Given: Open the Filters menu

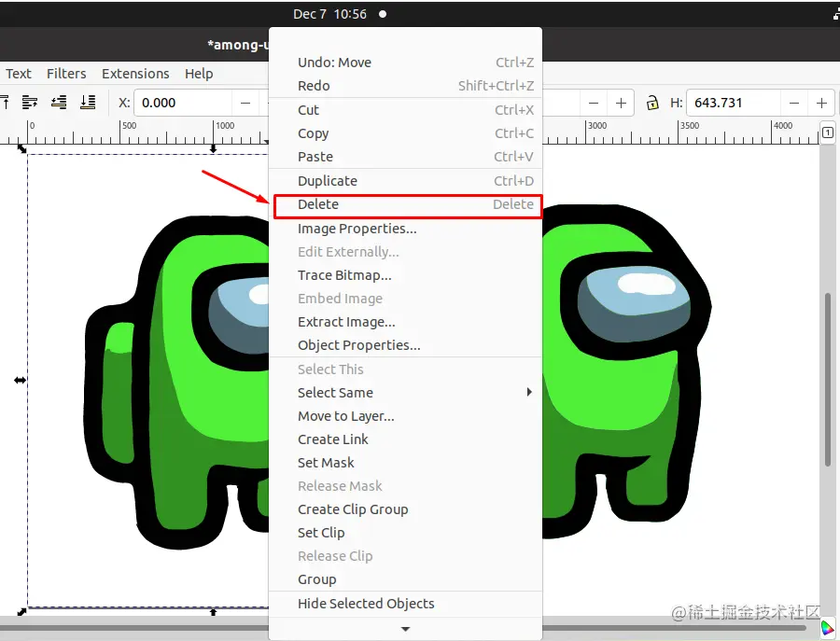Looking at the screenshot, I should pyautogui.click(x=66, y=74).
